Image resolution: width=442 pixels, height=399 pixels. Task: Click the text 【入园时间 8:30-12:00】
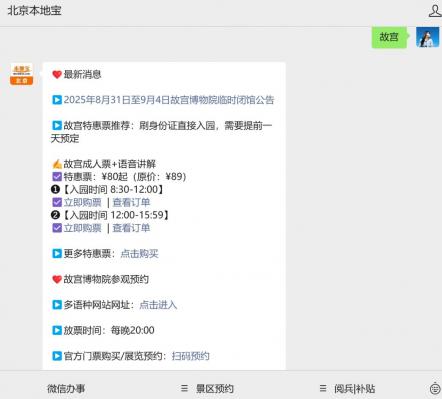pos(113,189)
